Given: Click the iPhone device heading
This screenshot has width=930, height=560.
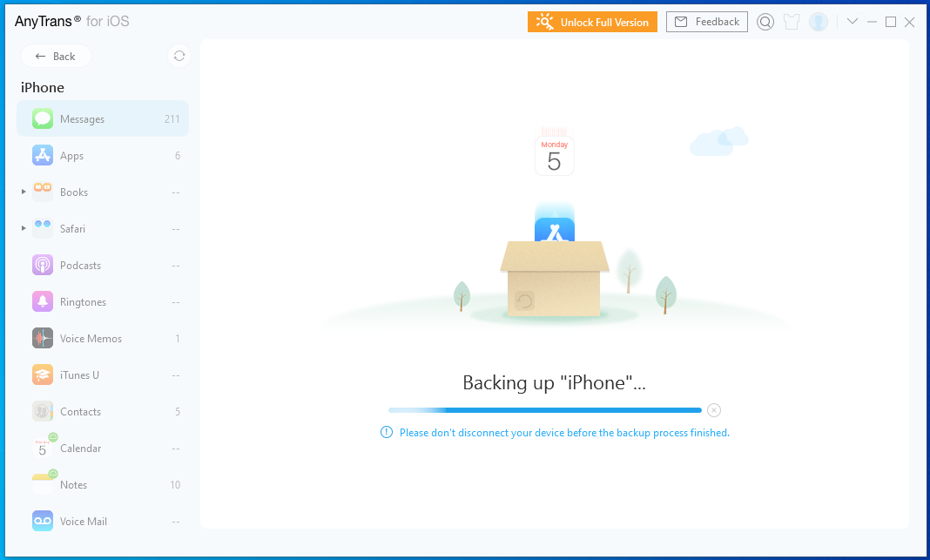Looking at the screenshot, I should (x=42, y=88).
